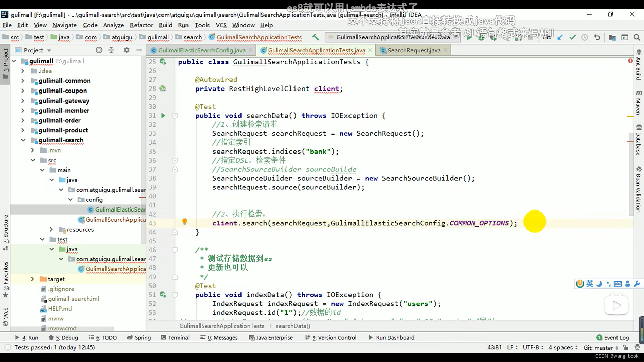Hide the Project panel with minus icon
644x362 pixels.
139,50
